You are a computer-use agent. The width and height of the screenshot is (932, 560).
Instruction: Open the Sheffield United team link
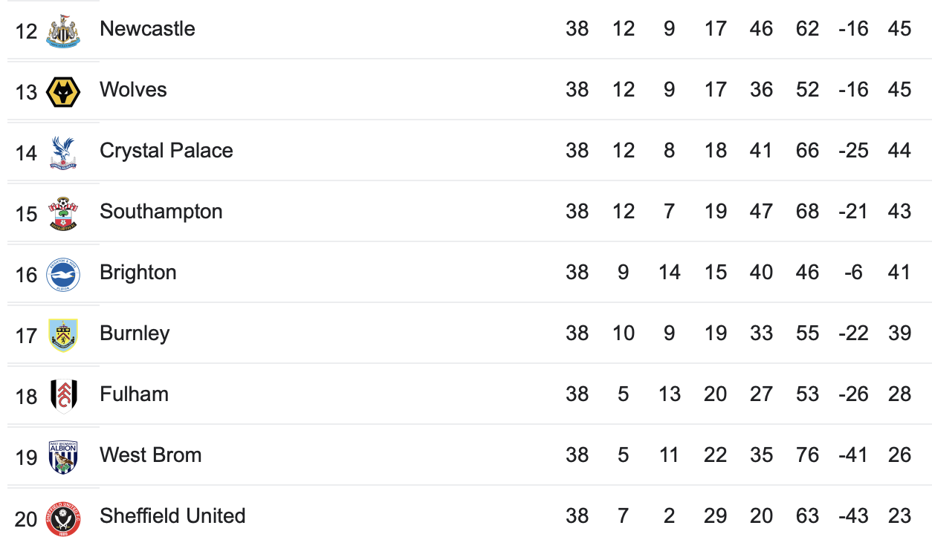172,516
